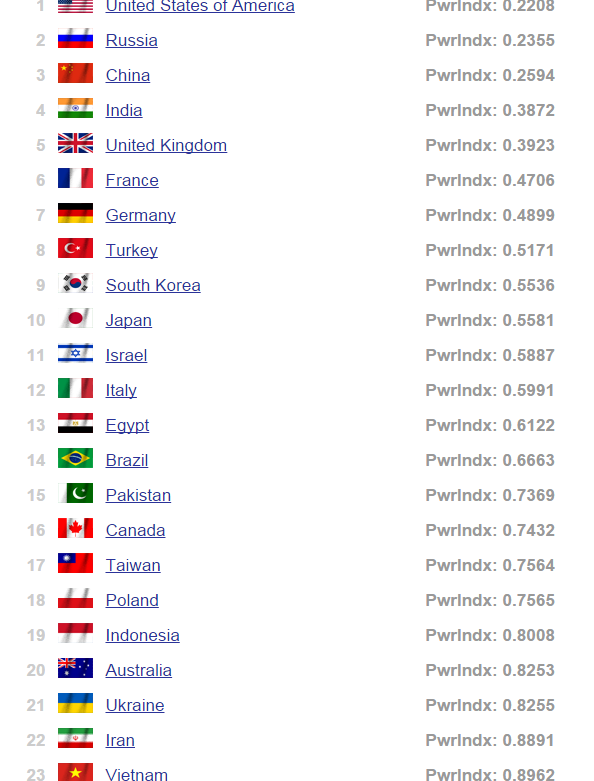Open the India country link
The height and width of the screenshot is (781, 594).
[124, 110]
